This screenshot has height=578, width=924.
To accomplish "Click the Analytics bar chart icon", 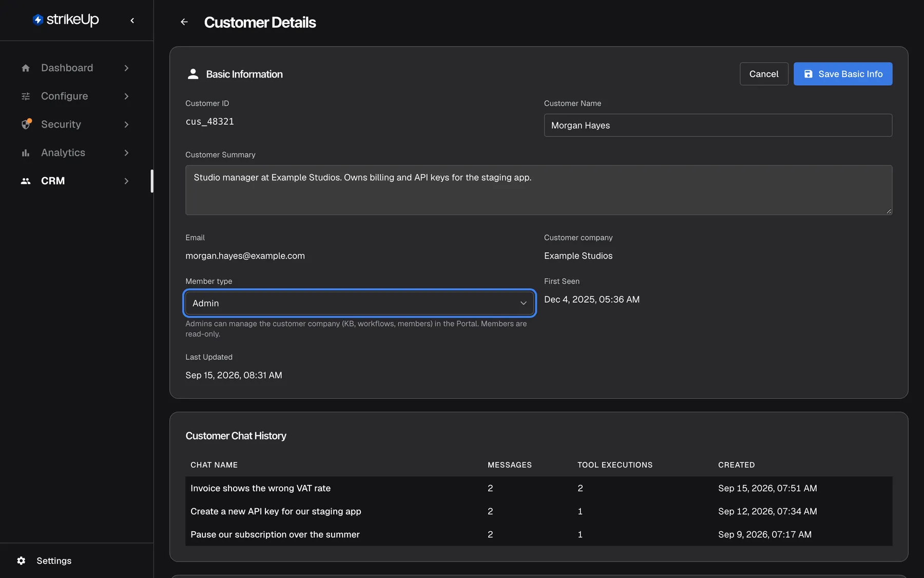I will coord(26,153).
